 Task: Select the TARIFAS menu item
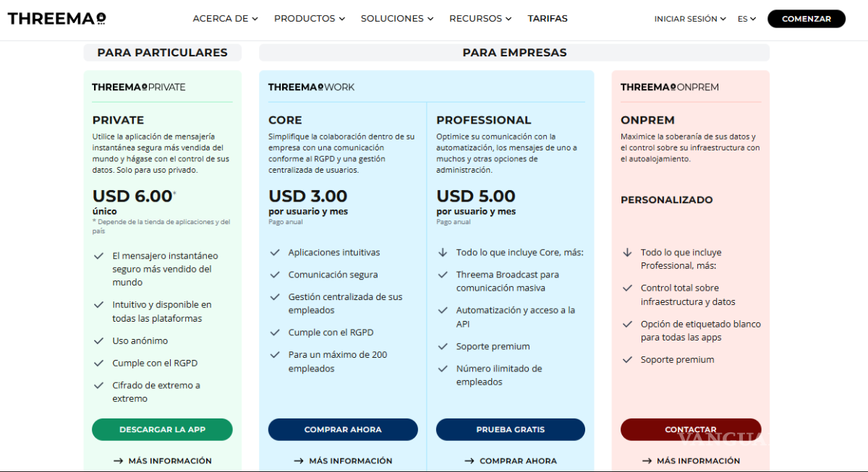(548, 18)
